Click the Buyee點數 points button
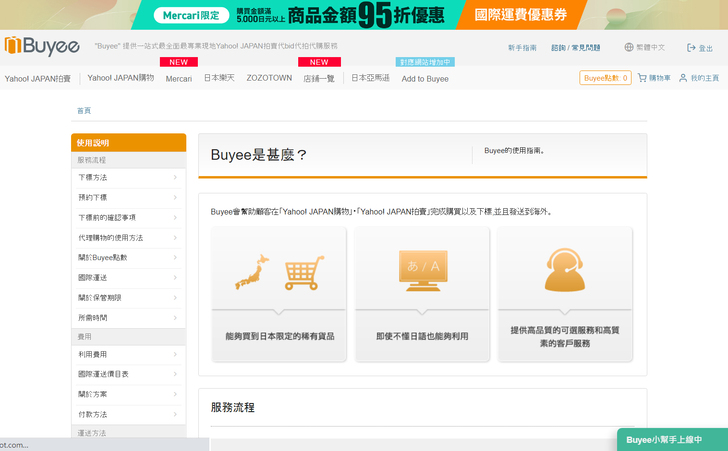728x451 pixels. (605, 78)
